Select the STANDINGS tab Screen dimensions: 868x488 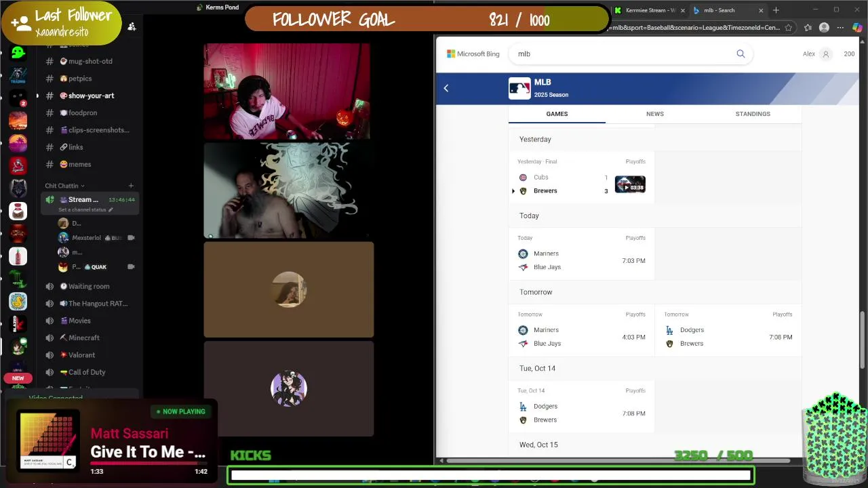click(753, 114)
